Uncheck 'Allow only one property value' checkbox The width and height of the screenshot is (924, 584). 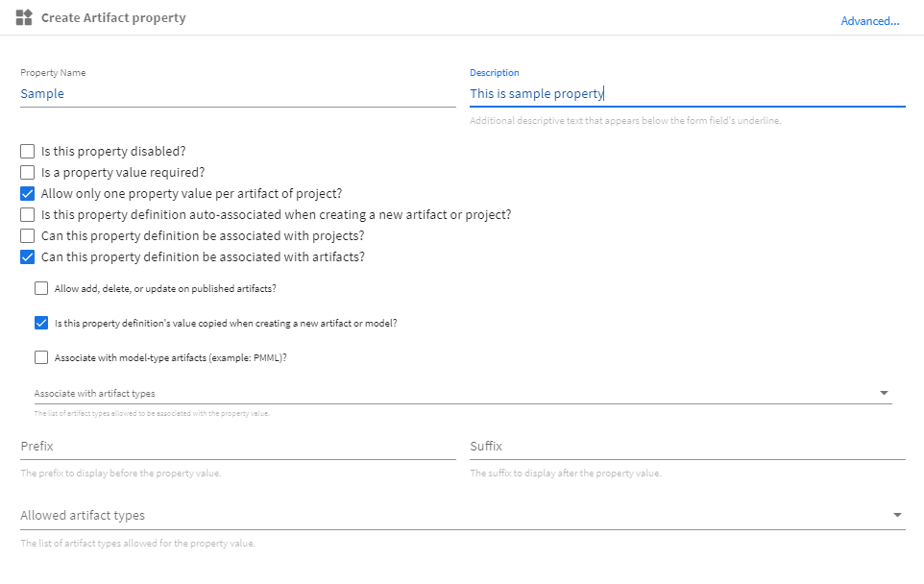28,194
